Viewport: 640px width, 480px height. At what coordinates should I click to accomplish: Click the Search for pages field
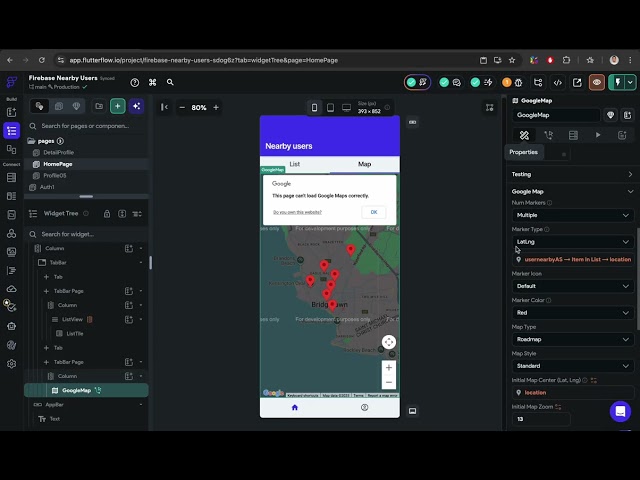tap(86, 126)
